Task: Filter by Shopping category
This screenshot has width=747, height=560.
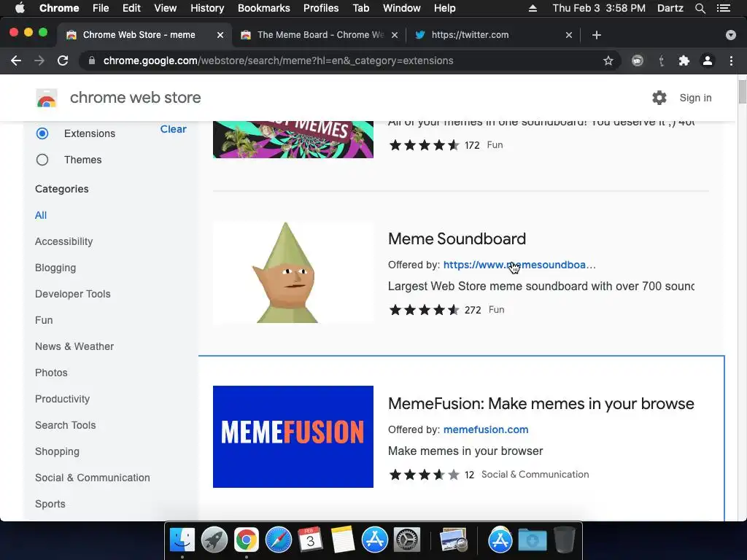Action: pos(57,451)
